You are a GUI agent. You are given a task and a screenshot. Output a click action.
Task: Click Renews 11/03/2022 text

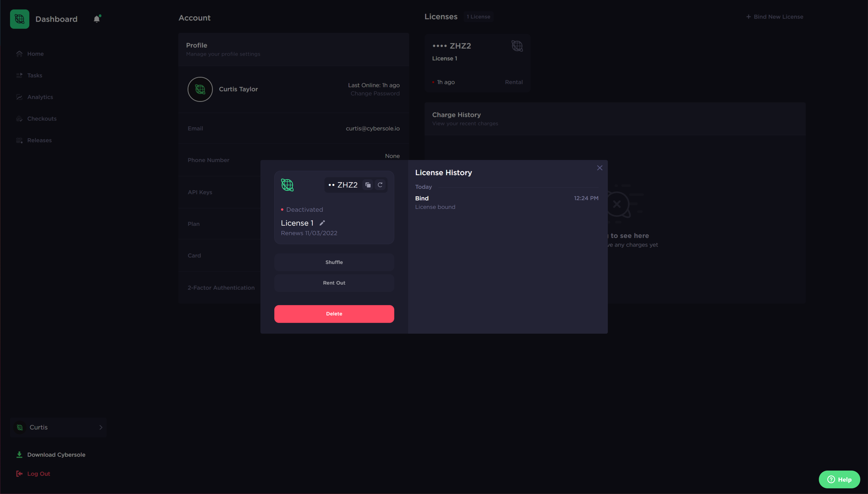click(309, 233)
